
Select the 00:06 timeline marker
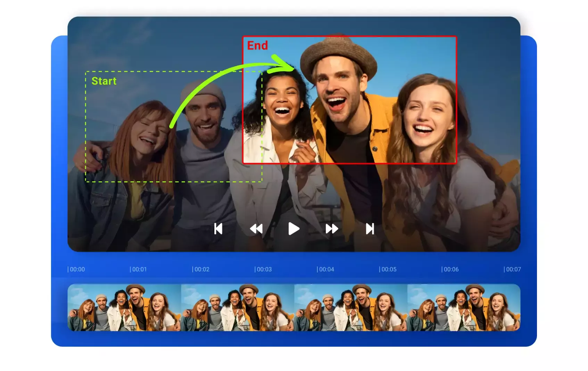(450, 269)
